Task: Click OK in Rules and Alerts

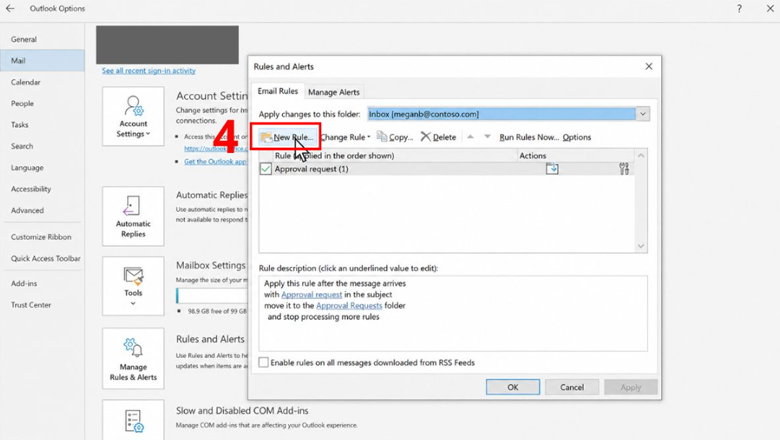Action: tap(513, 387)
